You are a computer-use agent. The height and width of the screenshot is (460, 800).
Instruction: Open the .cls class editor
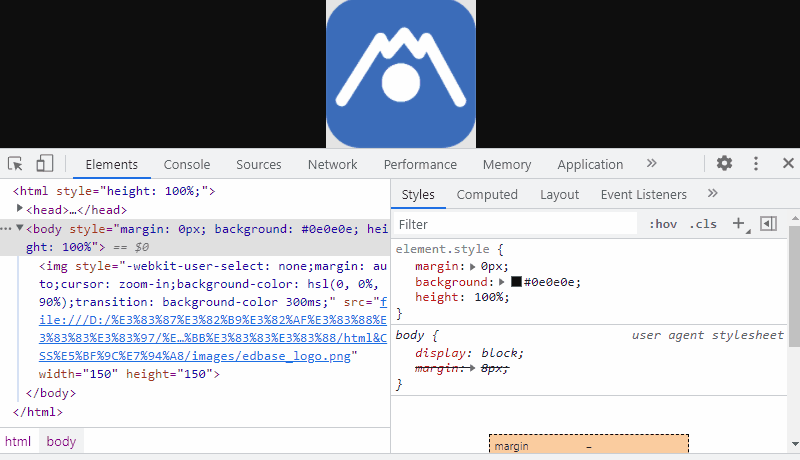[x=703, y=224]
